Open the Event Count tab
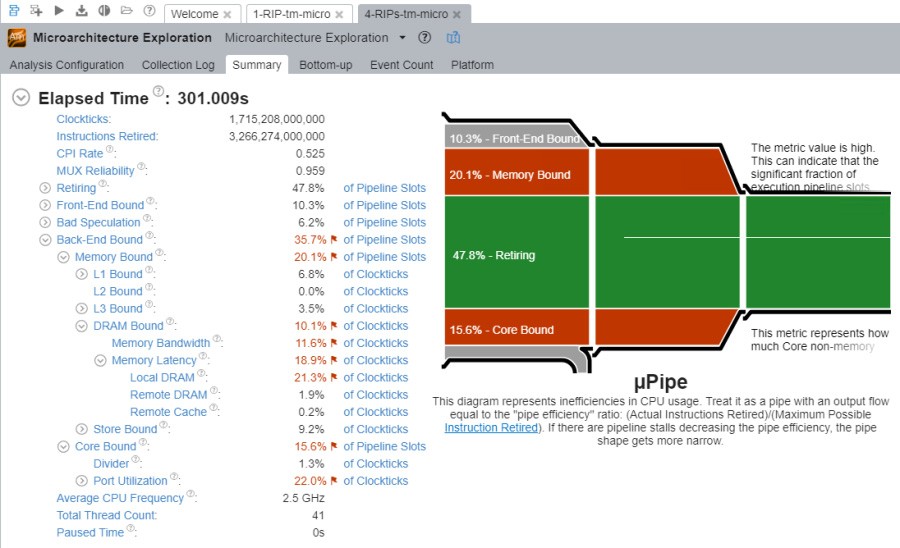 coord(401,65)
